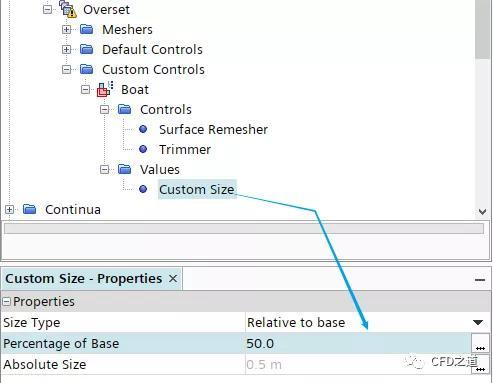Expand the Meshers tree node
493x383 pixels.
66,29
